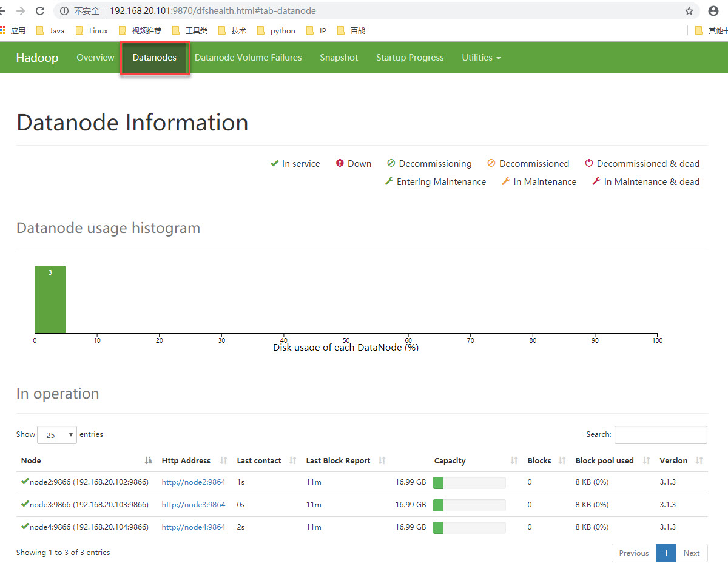Sort by Version column sort icon
Viewport: 728px width, 566px height.
(699, 461)
